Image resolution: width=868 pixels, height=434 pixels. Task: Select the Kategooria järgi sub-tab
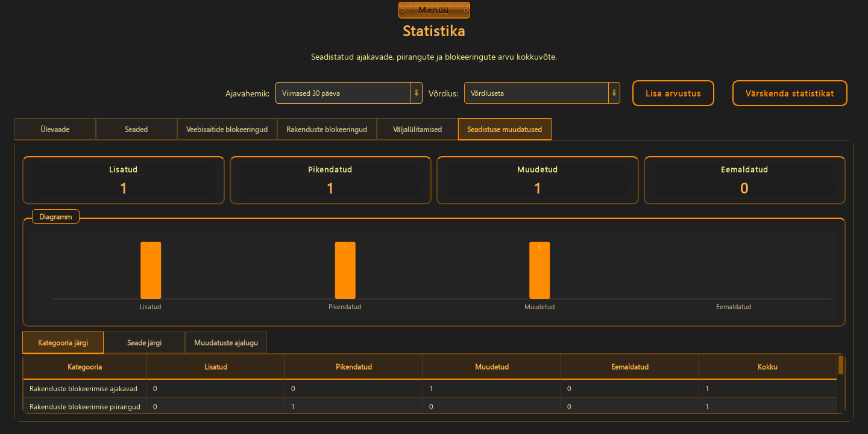tap(63, 343)
